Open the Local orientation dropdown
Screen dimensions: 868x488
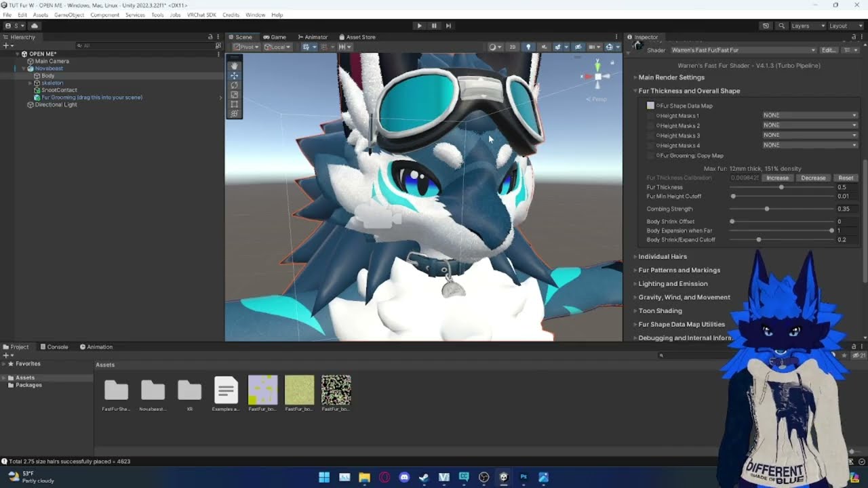277,47
